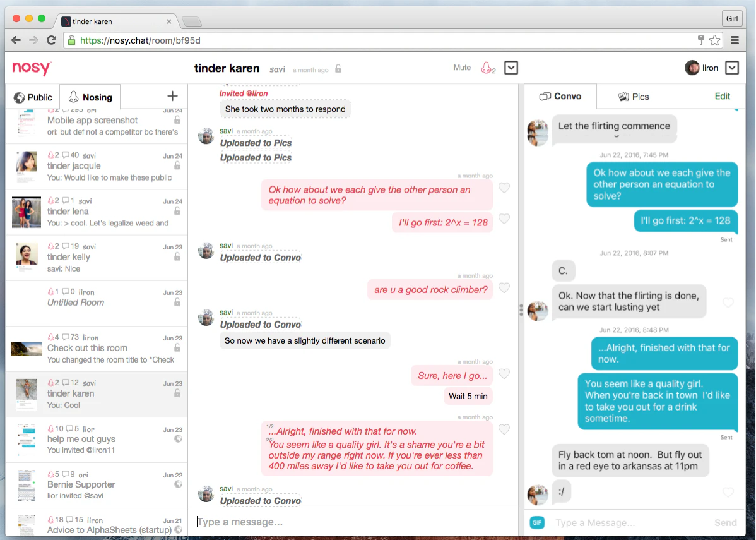Viewport: 756px width, 540px height.
Task: Open the Untitled Room
Action: tap(97, 303)
